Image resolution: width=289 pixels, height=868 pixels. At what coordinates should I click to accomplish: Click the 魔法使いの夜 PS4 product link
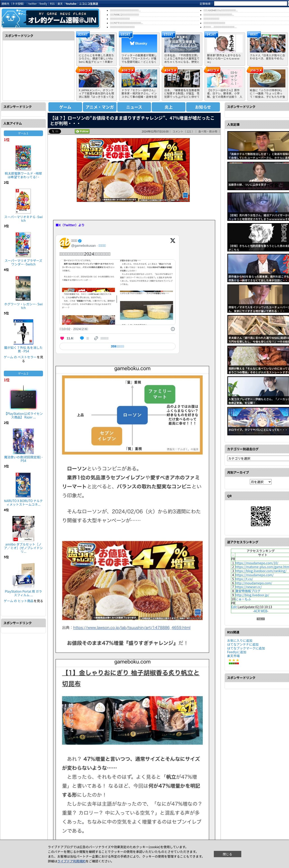click(x=23, y=459)
